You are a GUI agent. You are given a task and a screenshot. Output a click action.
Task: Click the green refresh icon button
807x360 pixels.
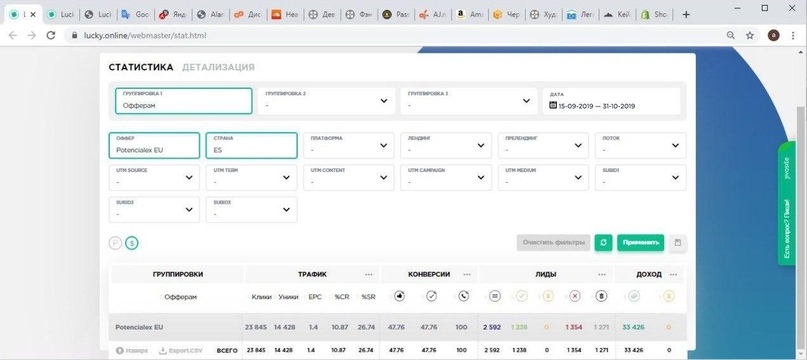[603, 243]
